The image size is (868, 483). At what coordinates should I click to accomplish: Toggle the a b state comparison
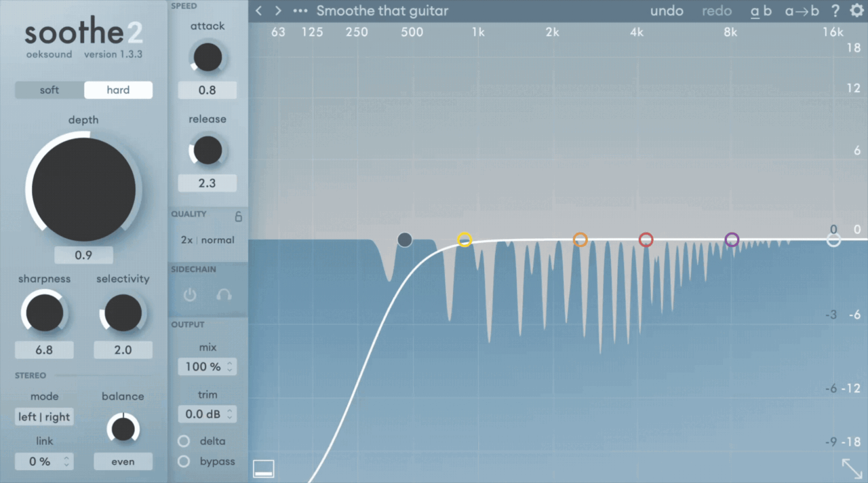coord(761,11)
